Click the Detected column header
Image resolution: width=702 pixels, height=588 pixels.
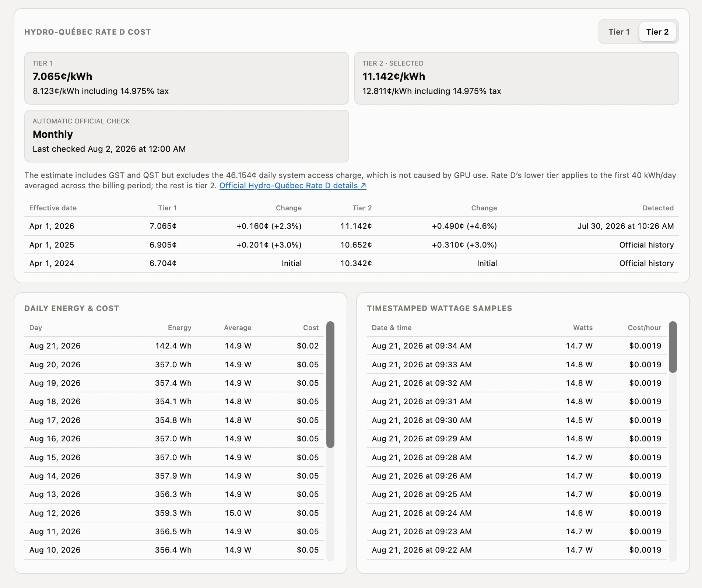click(x=658, y=208)
